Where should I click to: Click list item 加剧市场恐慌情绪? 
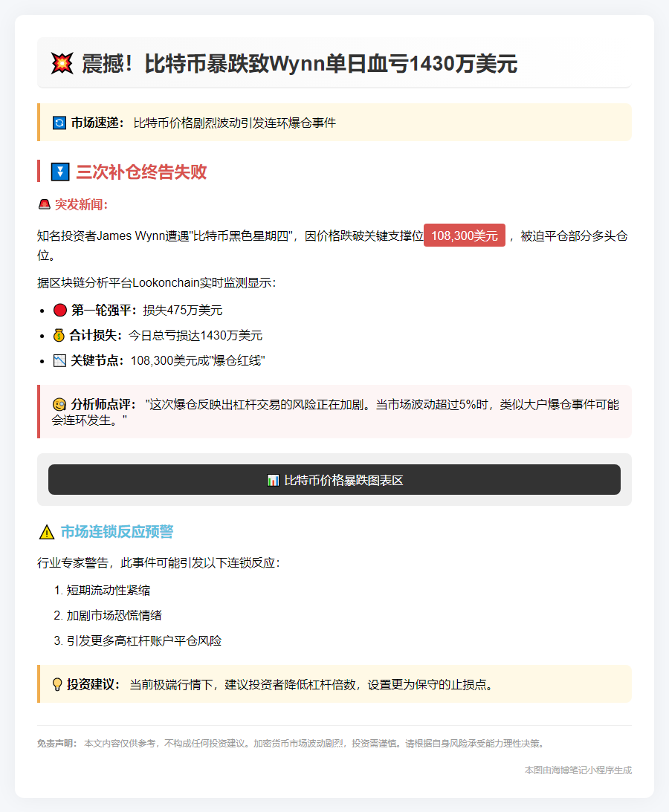[114, 616]
